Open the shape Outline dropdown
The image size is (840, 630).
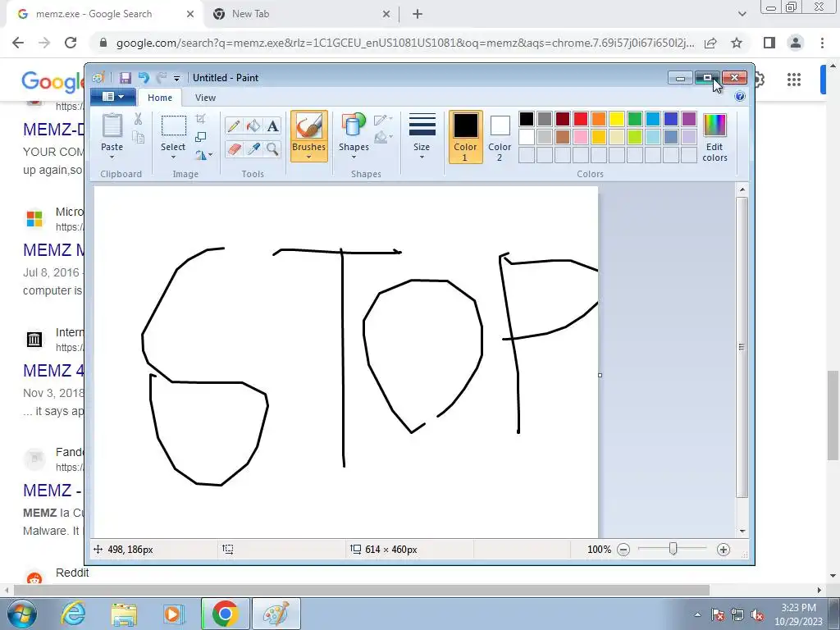coord(383,120)
